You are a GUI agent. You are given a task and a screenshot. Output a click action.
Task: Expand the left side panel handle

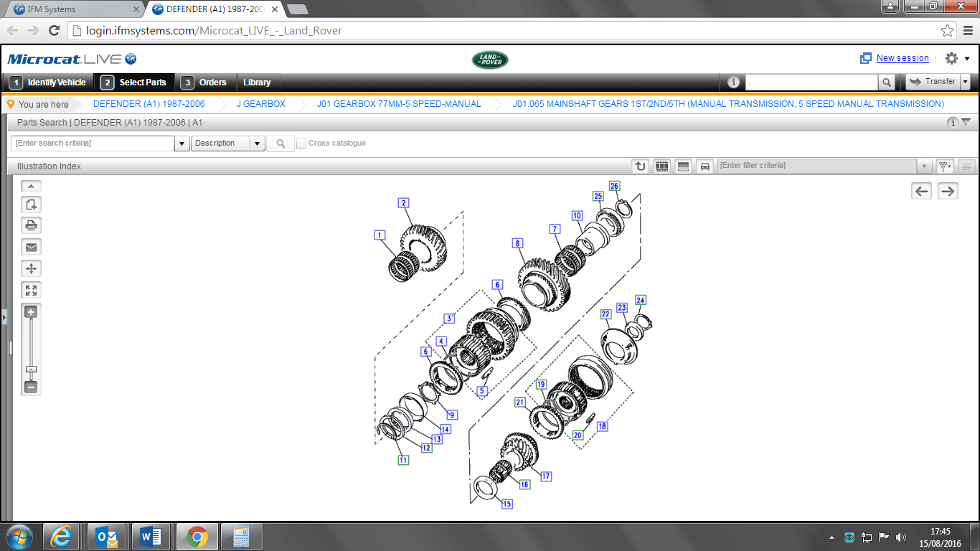click(x=3, y=316)
